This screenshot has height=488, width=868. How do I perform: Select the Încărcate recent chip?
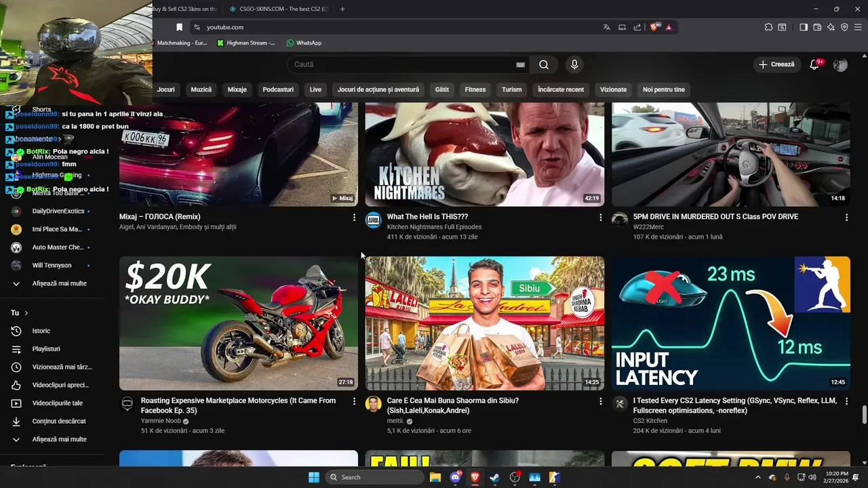[x=561, y=89]
